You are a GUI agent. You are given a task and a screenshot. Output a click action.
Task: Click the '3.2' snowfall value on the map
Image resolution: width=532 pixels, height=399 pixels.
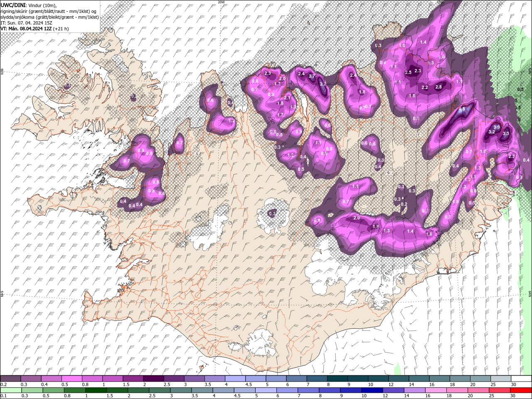(x=492, y=132)
